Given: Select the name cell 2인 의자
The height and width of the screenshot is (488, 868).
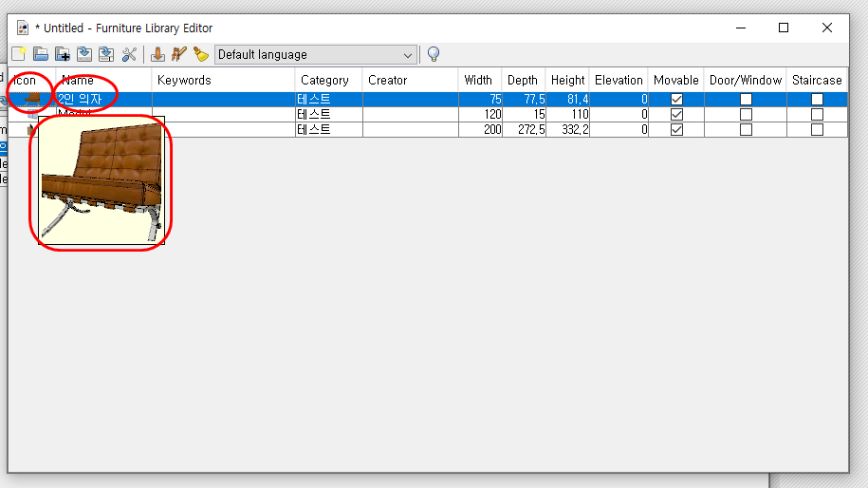Looking at the screenshot, I should (103, 99).
